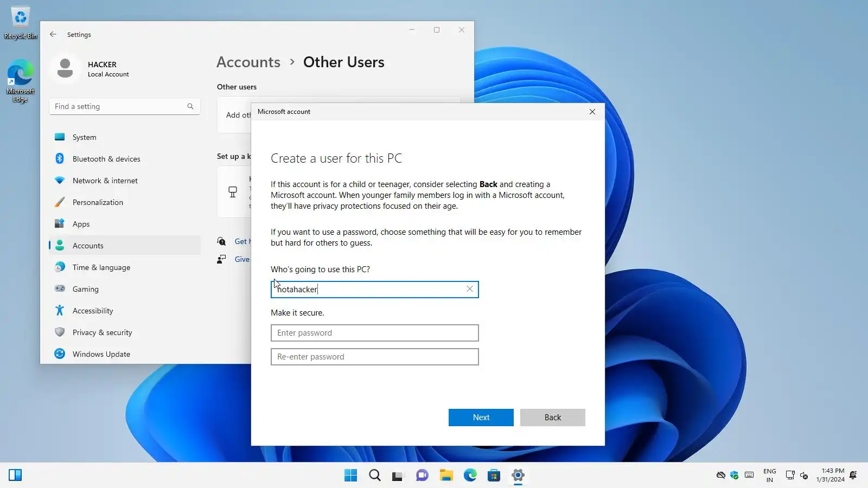Image resolution: width=868 pixels, height=488 pixels.
Task: Select Accounts in the Settings sidebar
Action: [x=125, y=246]
